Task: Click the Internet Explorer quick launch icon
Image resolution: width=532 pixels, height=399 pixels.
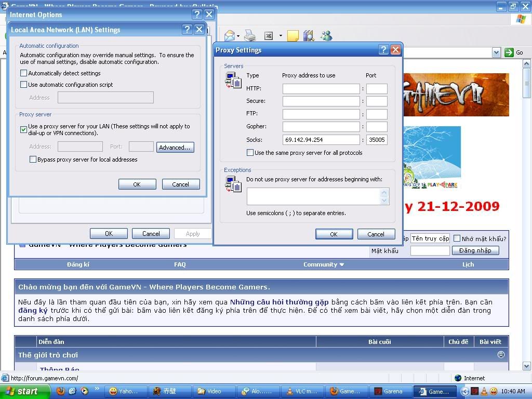Action: point(72,391)
